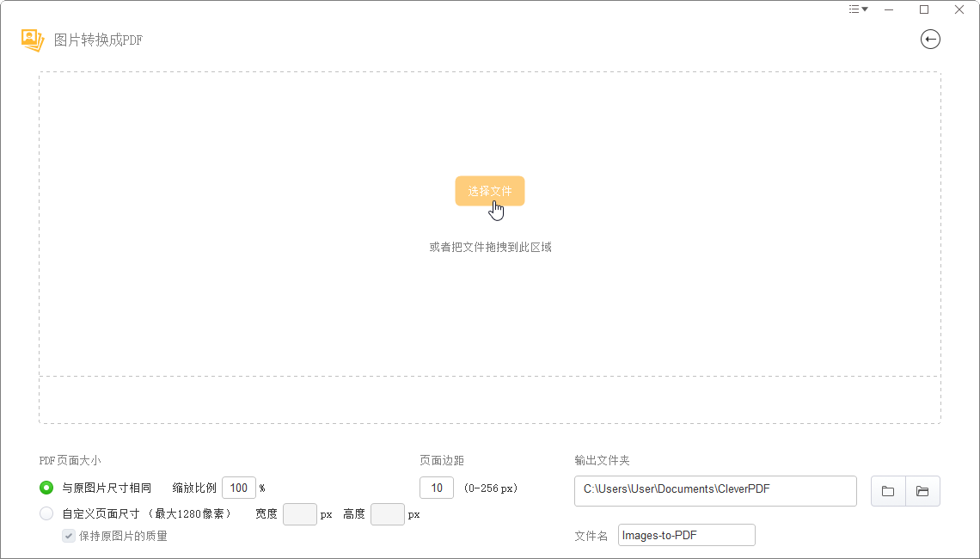Maximize the CleverPDF window

click(x=924, y=9)
